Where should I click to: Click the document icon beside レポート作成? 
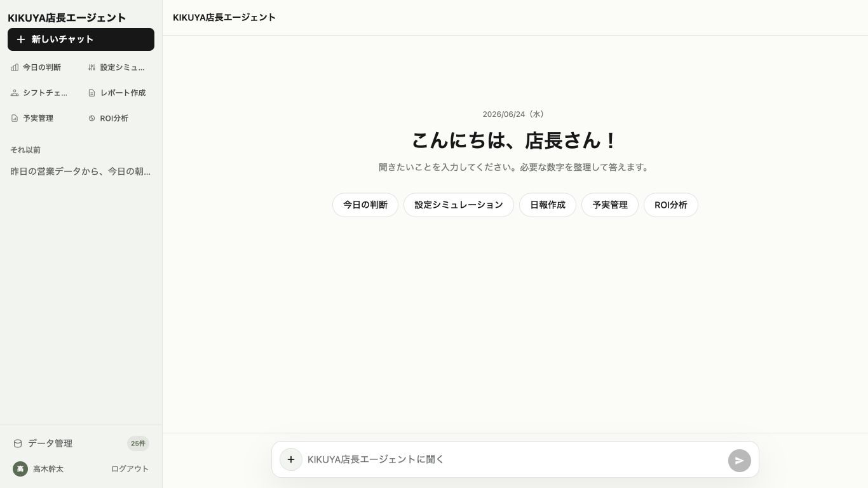click(92, 93)
